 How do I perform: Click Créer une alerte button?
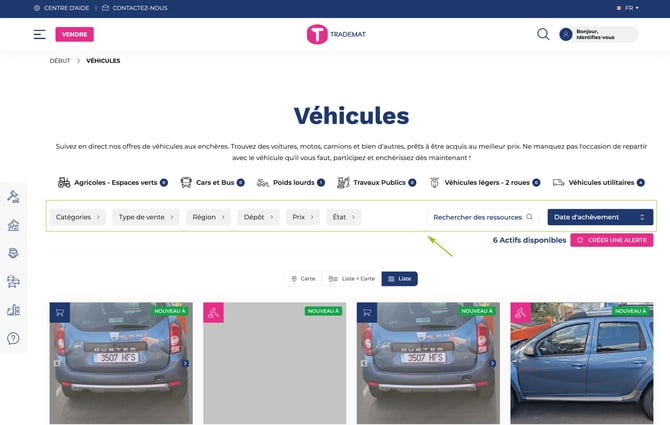(x=611, y=241)
